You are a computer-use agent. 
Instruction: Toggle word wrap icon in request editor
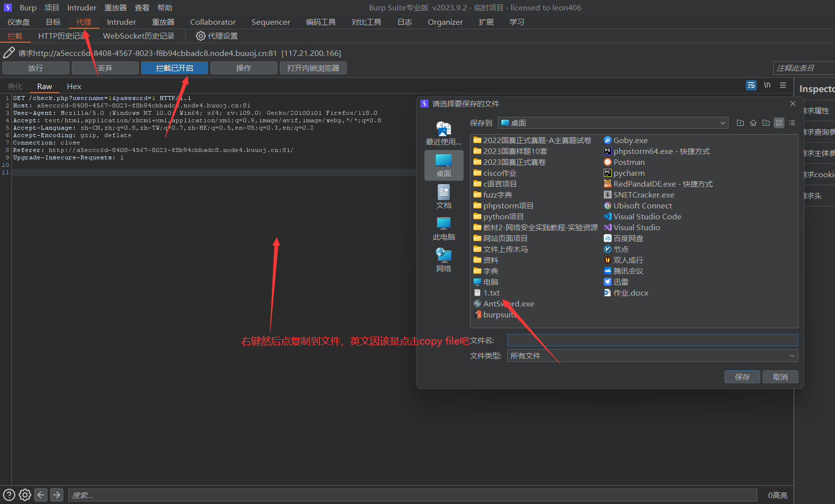751,85
